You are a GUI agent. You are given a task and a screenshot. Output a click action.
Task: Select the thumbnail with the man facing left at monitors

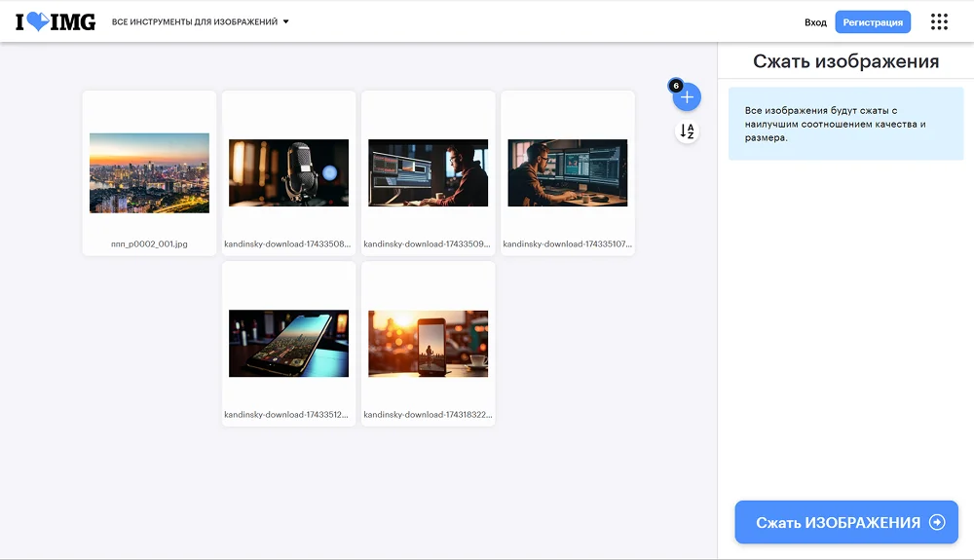(x=428, y=172)
